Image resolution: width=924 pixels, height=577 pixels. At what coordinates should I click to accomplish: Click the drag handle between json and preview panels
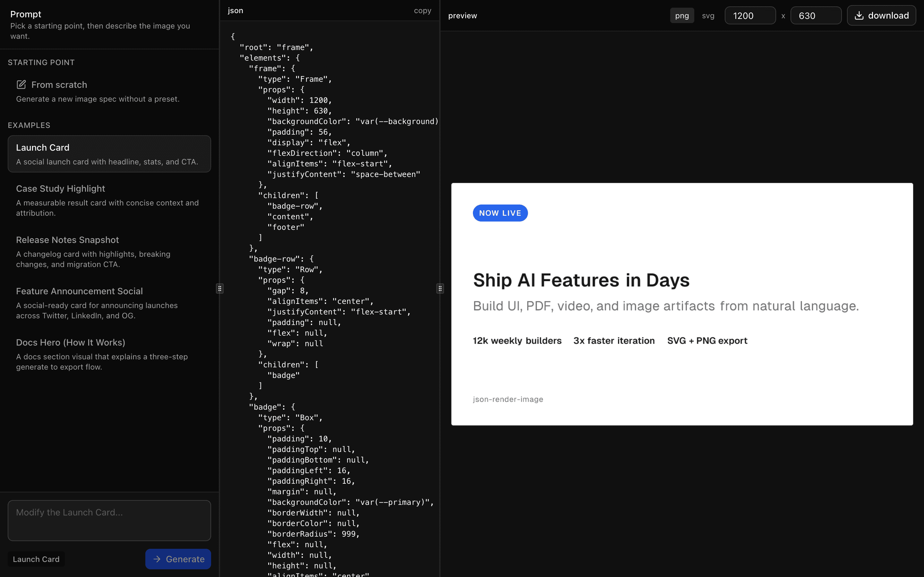440,288
